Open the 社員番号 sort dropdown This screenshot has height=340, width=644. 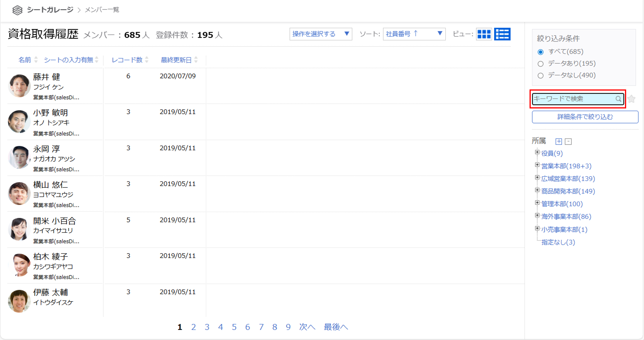[x=414, y=34]
